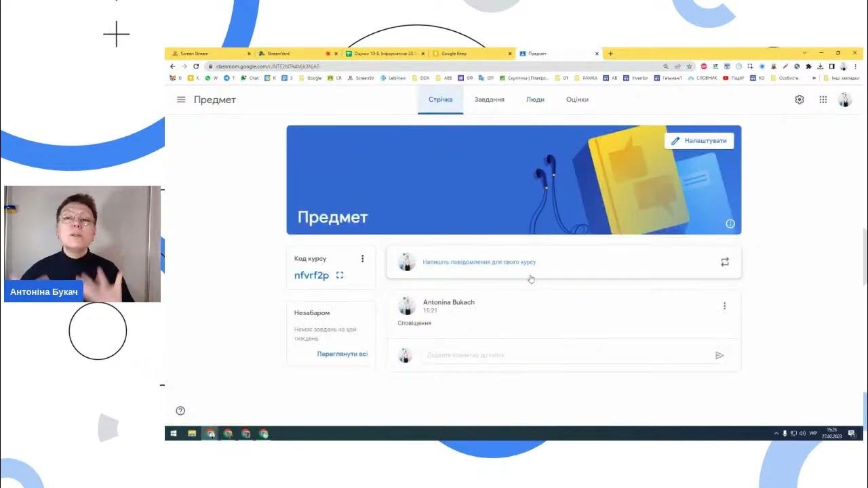The image size is (868, 488).
Task: Open post options for Antonina Bukach announcement
Action: tap(724, 306)
